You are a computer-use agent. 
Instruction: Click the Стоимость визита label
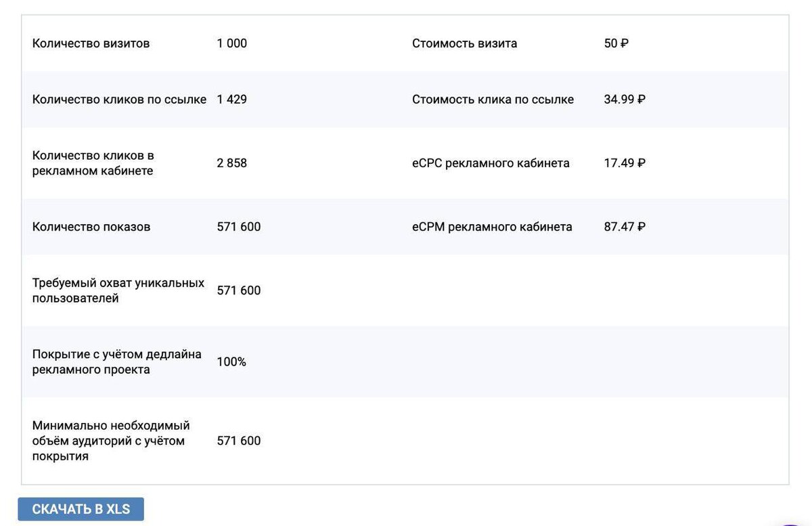[x=464, y=43]
